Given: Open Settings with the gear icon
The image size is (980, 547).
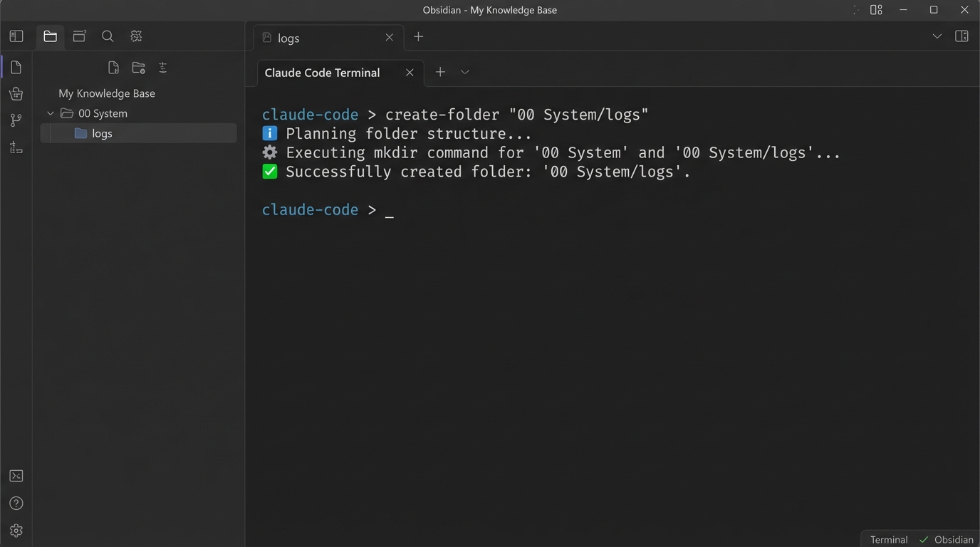Looking at the screenshot, I should pyautogui.click(x=16, y=530).
